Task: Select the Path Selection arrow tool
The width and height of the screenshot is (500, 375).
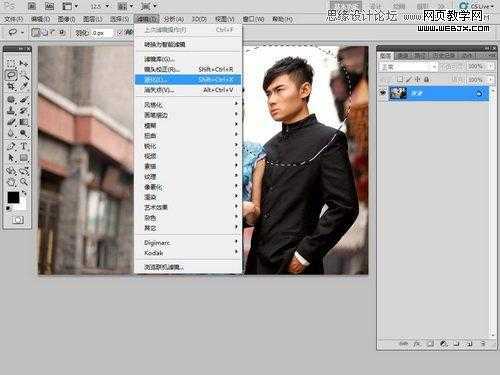Action: (x=11, y=158)
